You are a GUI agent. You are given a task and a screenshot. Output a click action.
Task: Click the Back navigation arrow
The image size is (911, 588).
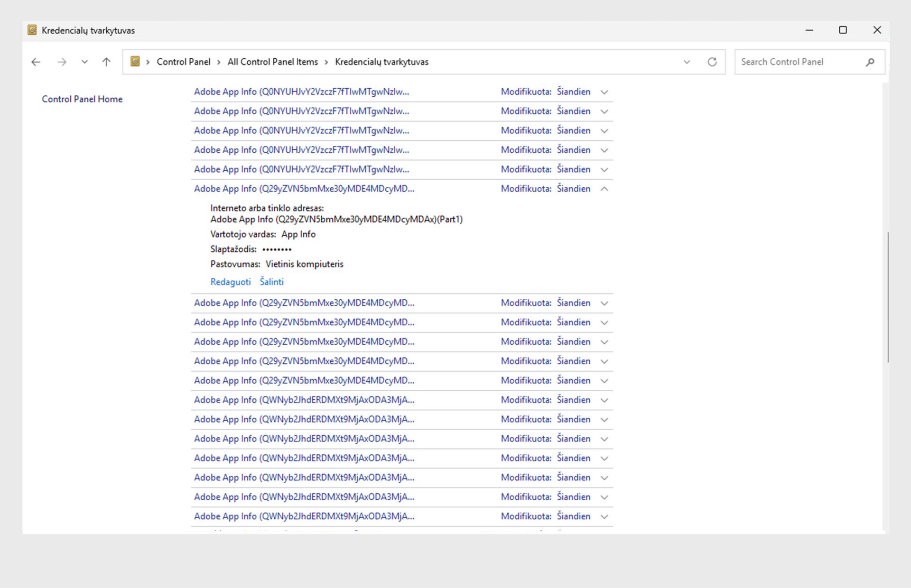click(36, 62)
